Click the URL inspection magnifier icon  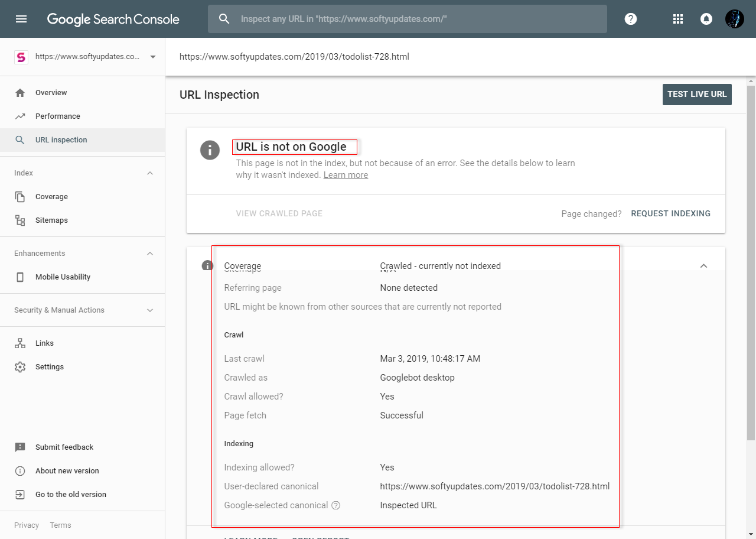click(x=20, y=140)
